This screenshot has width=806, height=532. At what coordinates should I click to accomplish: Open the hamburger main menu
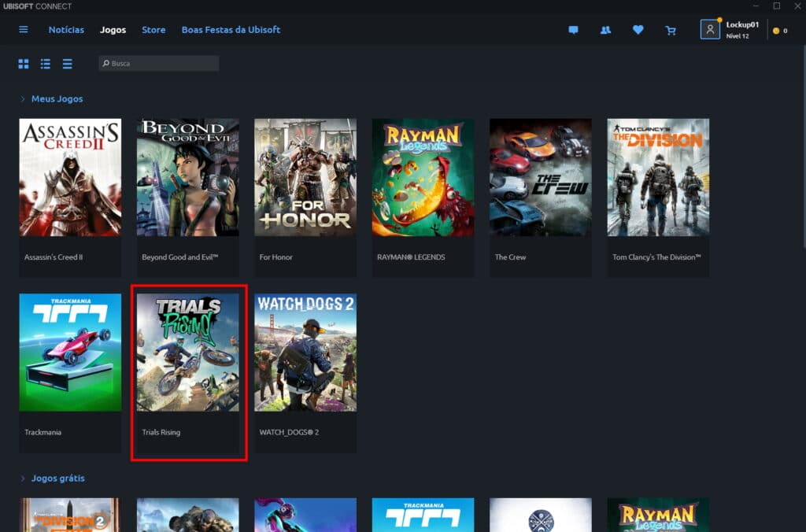[23, 30]
